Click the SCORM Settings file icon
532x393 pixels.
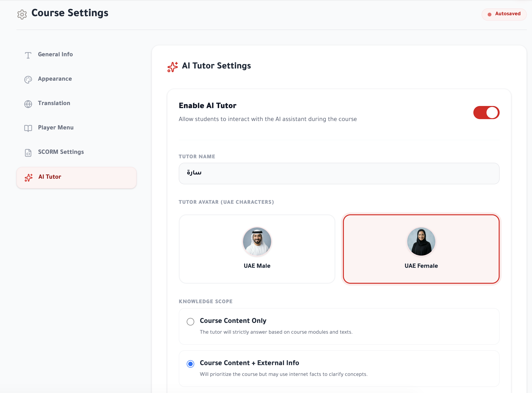pos(28,153)
